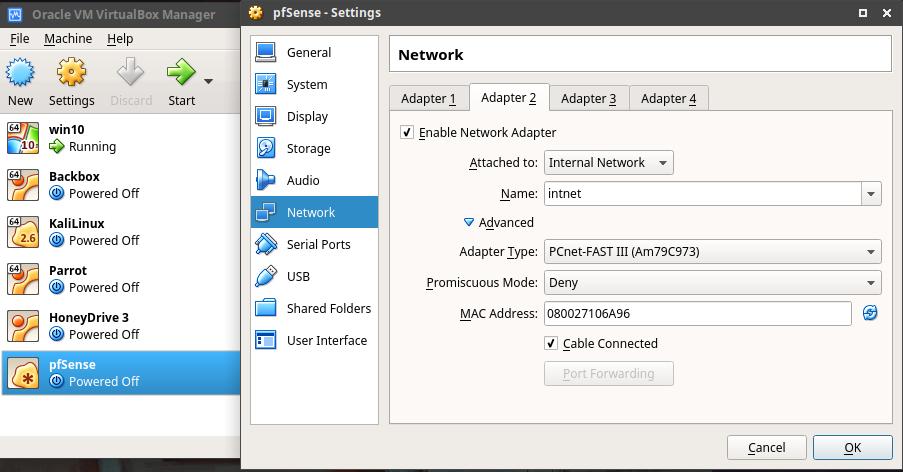Image resolution: width=903 pixels, height=472 pixels.
Task: Click the OK button
Action: click(x=853, y=447)
